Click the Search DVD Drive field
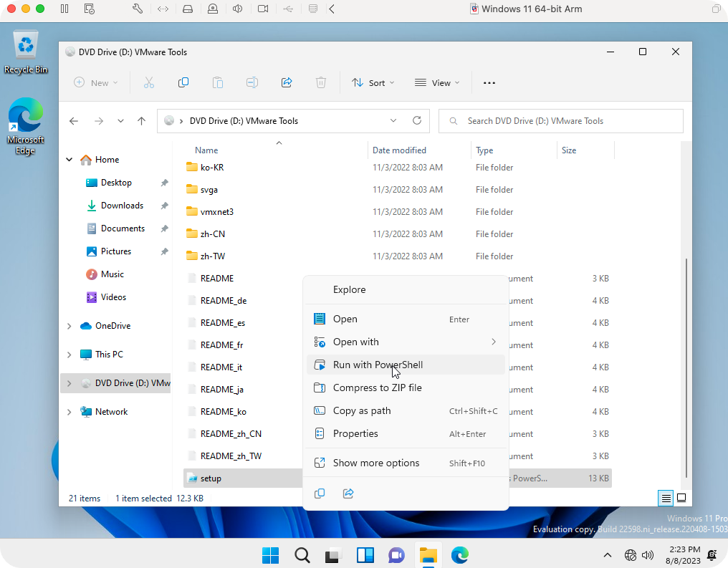 [x=561, y=121]
